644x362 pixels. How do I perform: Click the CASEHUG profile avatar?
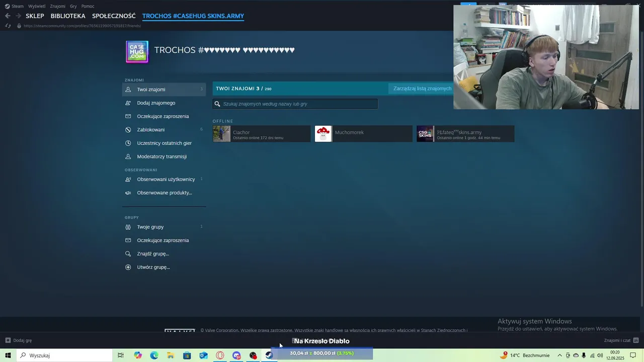pyautogui.click(x=137, y=51)
